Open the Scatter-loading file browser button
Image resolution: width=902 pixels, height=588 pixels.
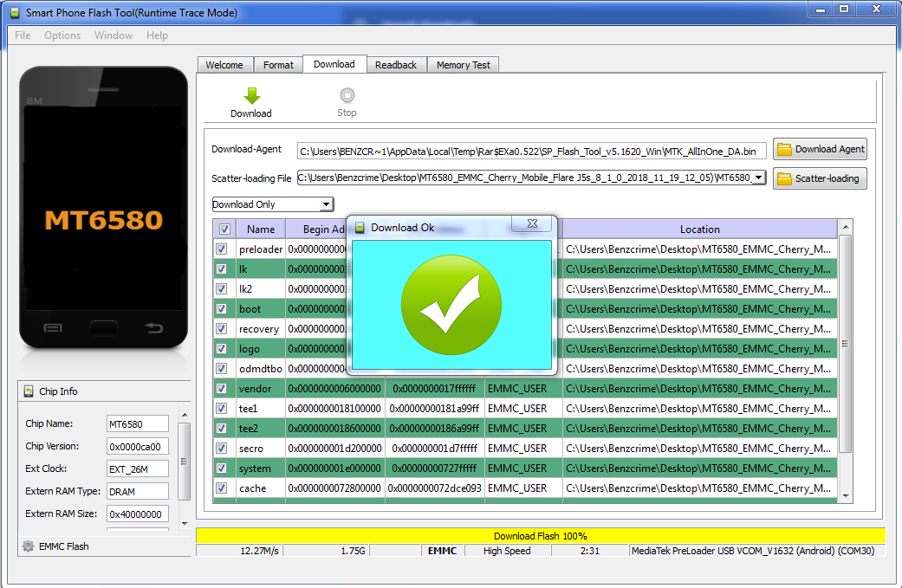coord(820,178)
